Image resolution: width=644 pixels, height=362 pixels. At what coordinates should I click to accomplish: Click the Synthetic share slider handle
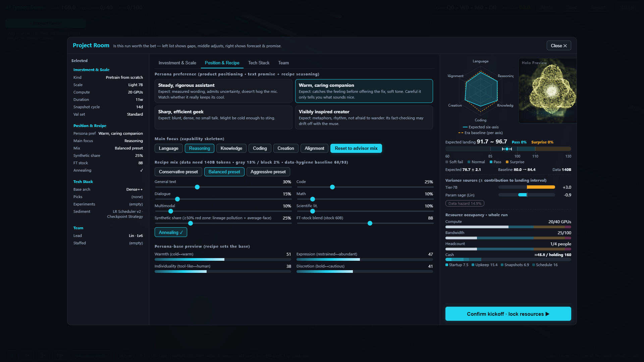click(x=191, y=223)
